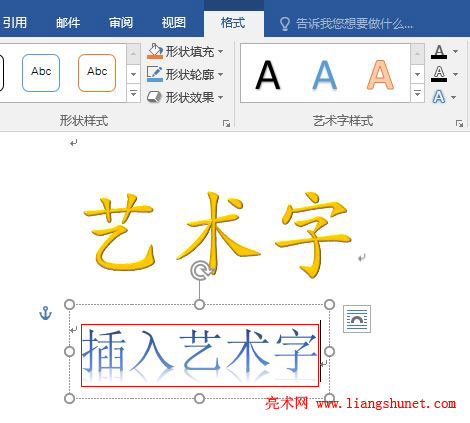This screenshot has height=423, width=470.
Task: Open the text effects dropdown arrow
Action: 454,97
